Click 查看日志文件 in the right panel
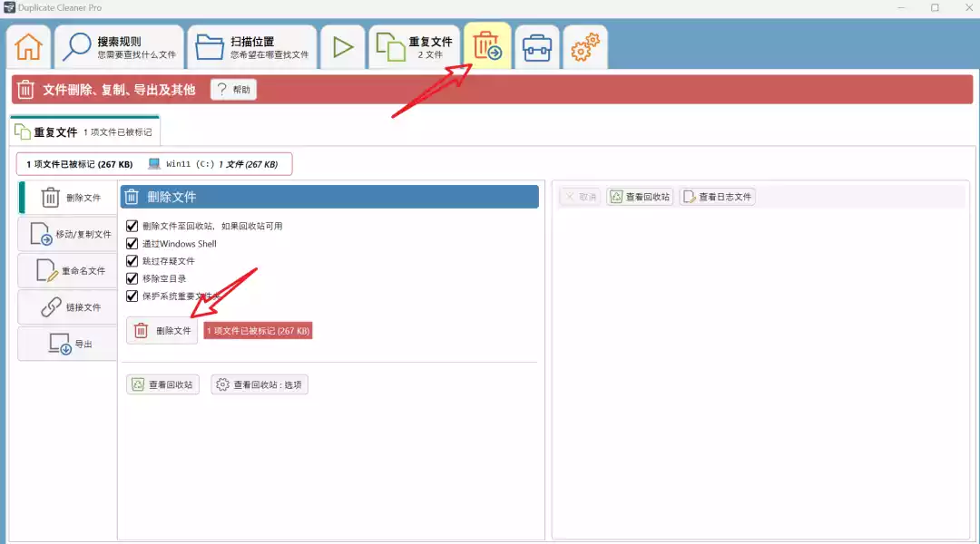The image size is (980, 544). [x=717, y=197]
